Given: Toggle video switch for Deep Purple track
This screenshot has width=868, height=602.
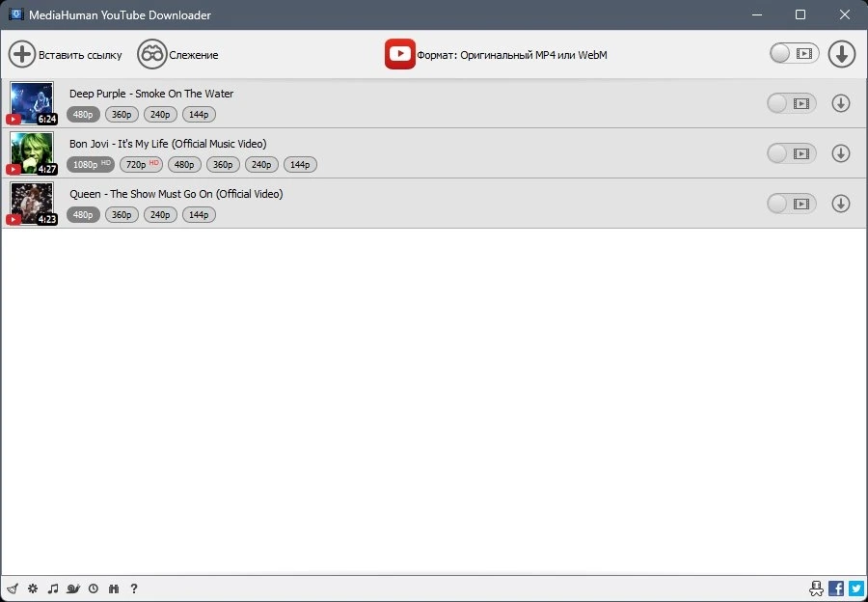Looking at the screenshot, I should point(791,103).
